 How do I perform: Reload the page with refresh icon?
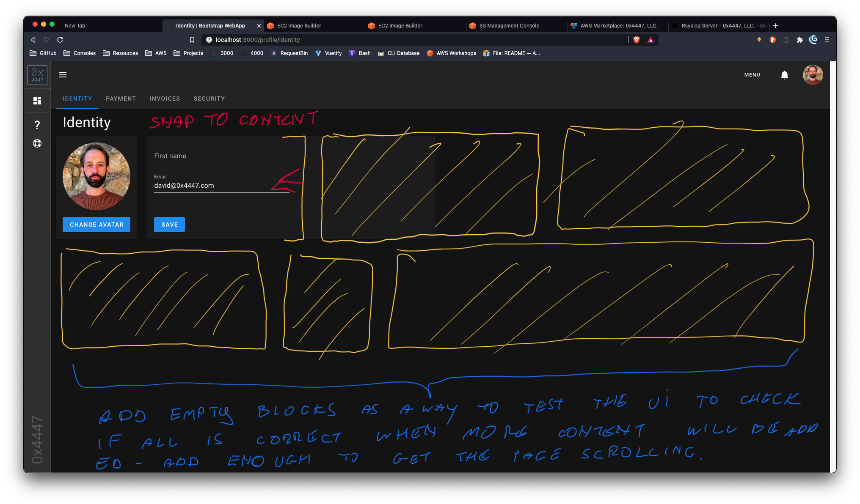click(x=60, y=40)
